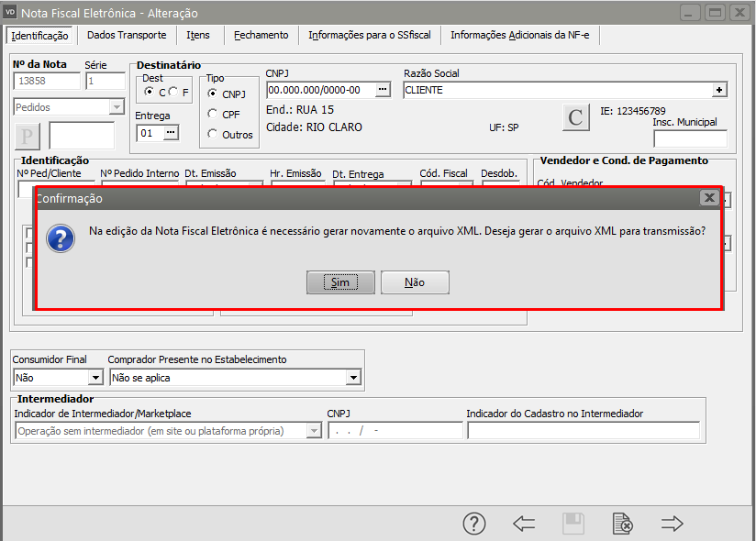This screenshot has height=541, width=756.
Task: Click the large C customer lookup button
Action: click(x=575, y=117)
